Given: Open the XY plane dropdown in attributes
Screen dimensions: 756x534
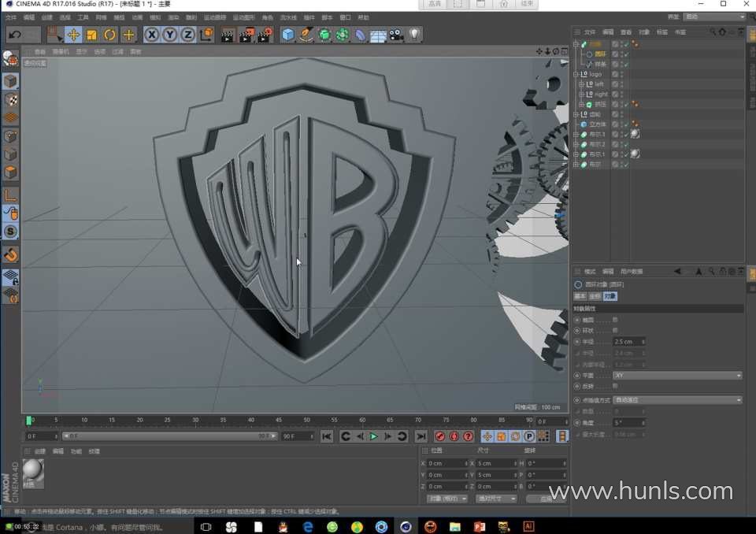Looking at the screenshot, I should coord(677,375).
